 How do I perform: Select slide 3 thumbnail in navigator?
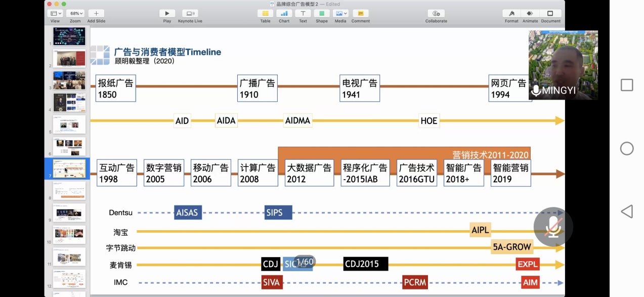(x=69, y=80)
